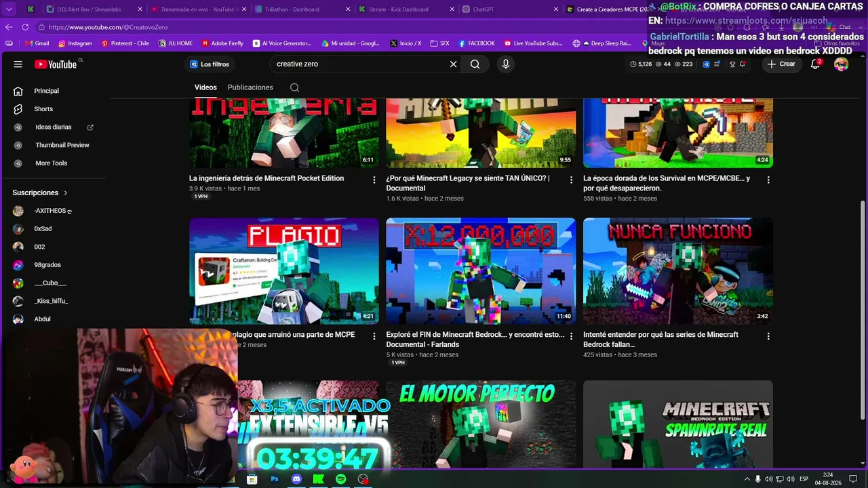Open Photoshop from the taskbar
This screenshot has height=488, width=868.
point(275,479)
